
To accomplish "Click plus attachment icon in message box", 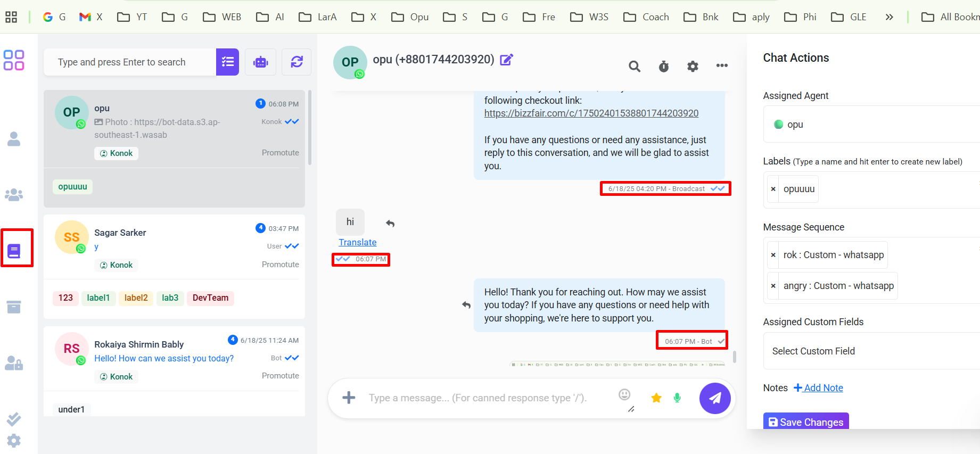I will tap(349, 398).
